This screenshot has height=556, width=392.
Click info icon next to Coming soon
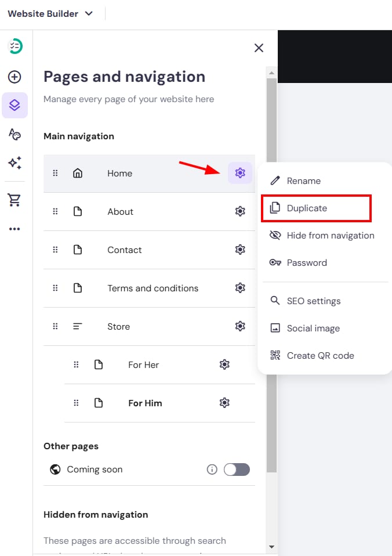coord(212,470)
